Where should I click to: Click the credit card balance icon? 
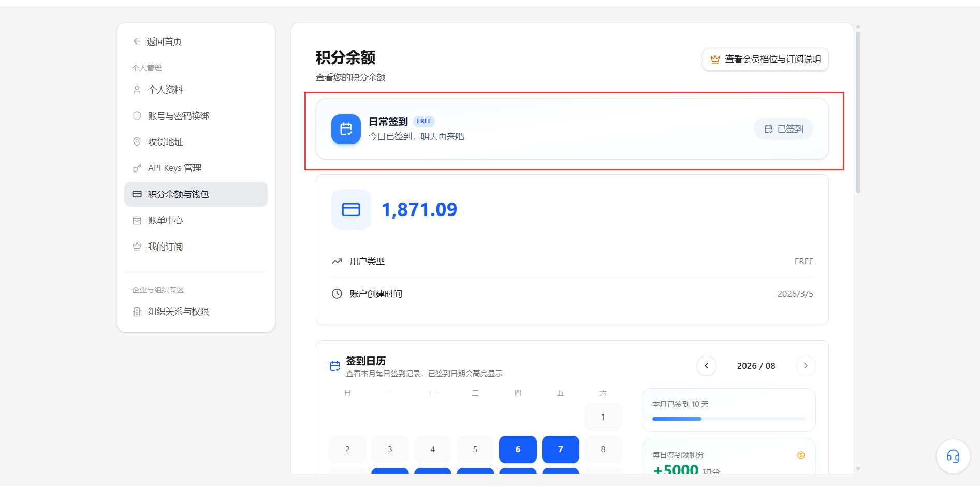[x=351, y=209]
